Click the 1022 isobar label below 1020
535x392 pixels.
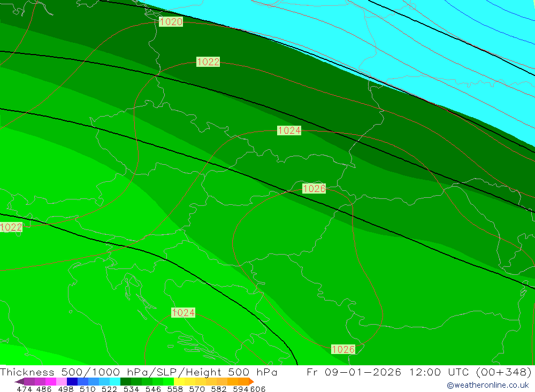208,62
